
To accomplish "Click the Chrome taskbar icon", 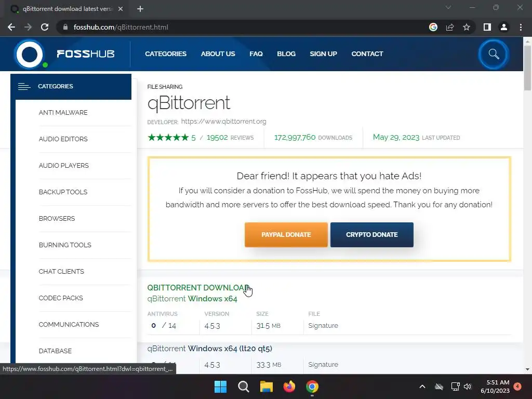I will tap(312, 387).
